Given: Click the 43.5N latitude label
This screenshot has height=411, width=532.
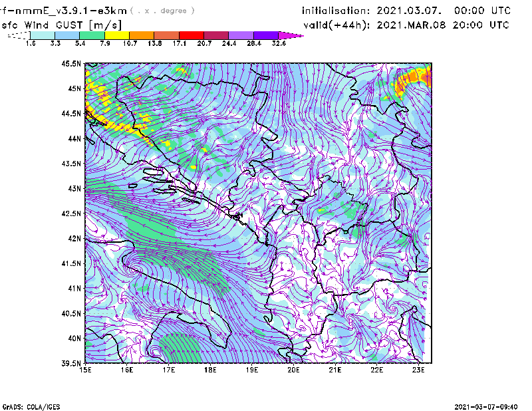Looking at the screenshot, I should tap(71, 164).
